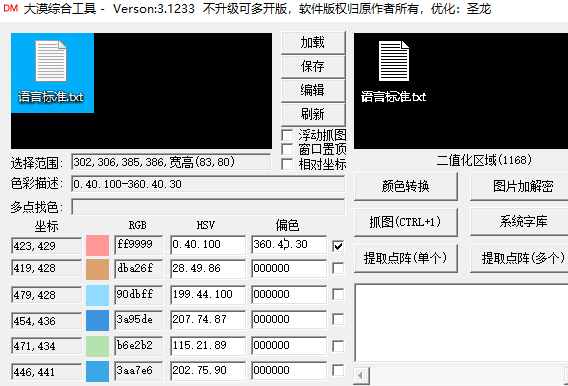The image size is (568, 386).
Task: Open 系统字库 button
Action: tap(522, 222)
